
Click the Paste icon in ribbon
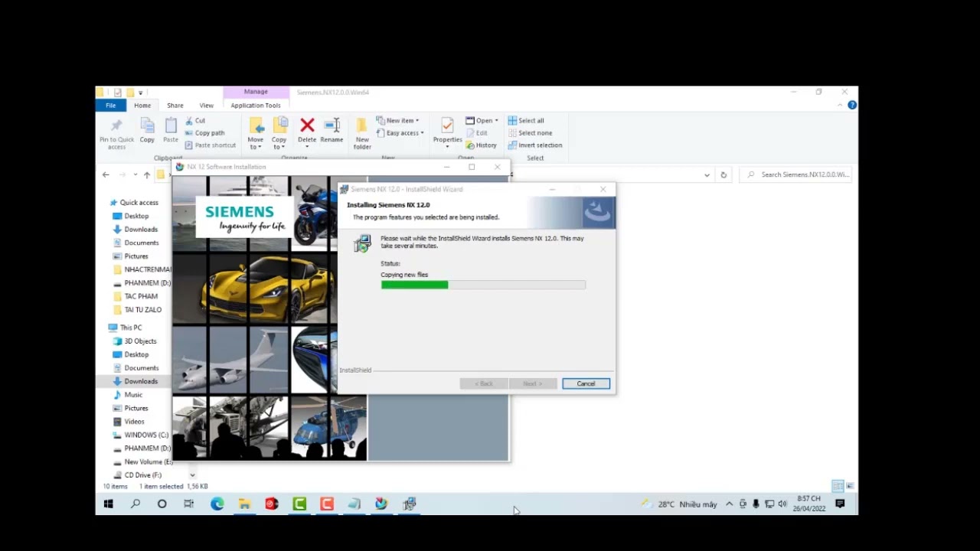coord(171,125)
